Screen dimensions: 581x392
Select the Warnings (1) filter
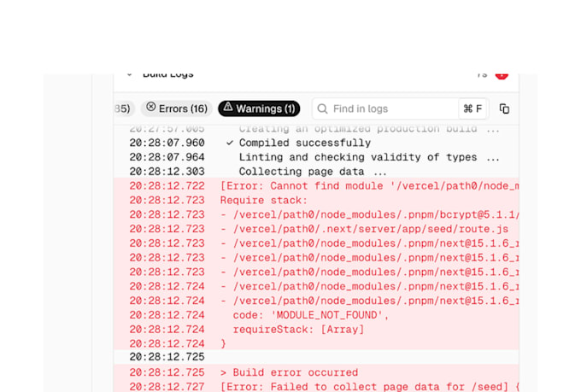(x=259, y=108)
